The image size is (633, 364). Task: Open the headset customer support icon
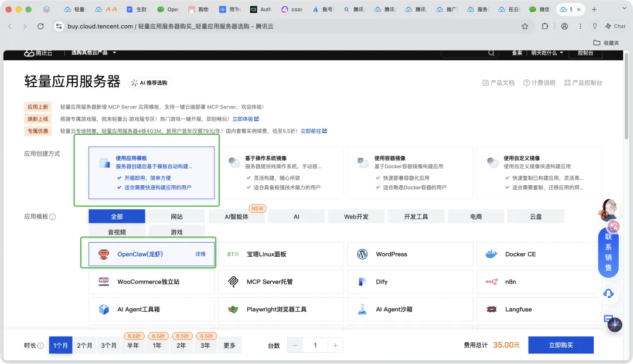point(608,294)
